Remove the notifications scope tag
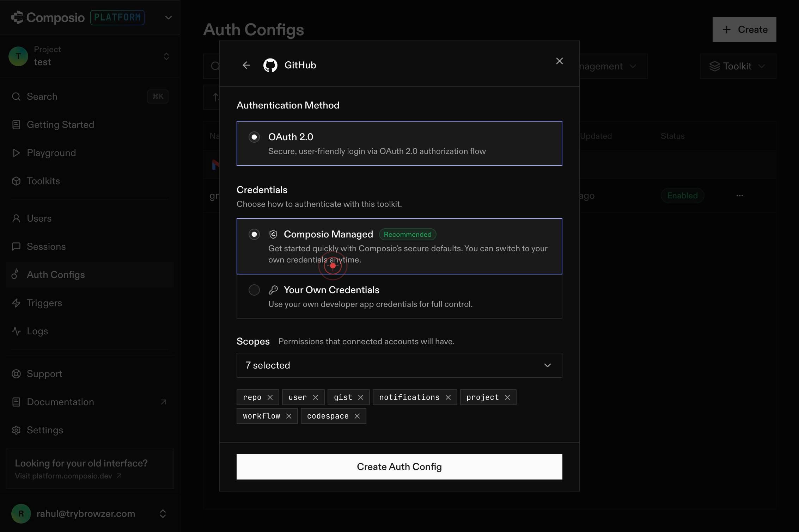 [x=448, y=397]
